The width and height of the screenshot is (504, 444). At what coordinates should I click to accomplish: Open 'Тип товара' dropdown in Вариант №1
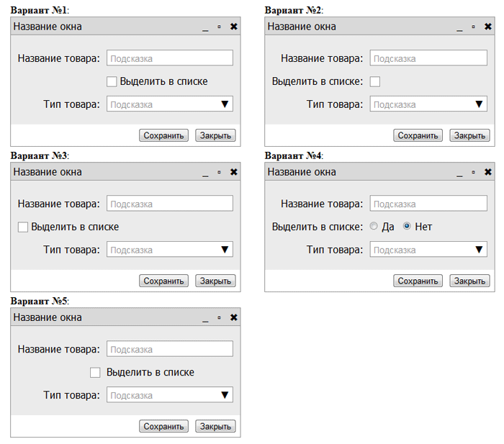(x=170, y=104)
